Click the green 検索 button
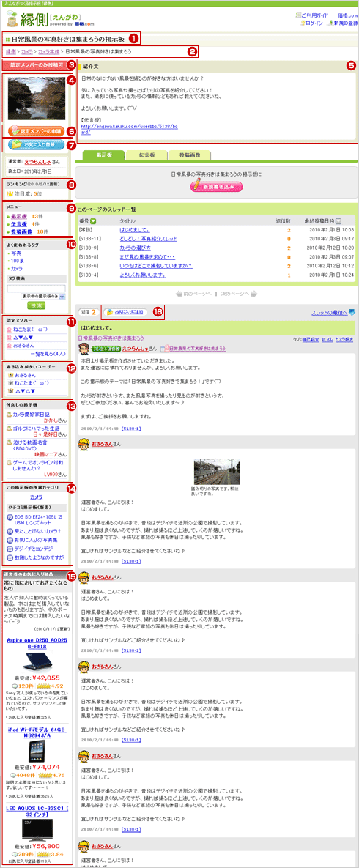 (x=36, y=305)
